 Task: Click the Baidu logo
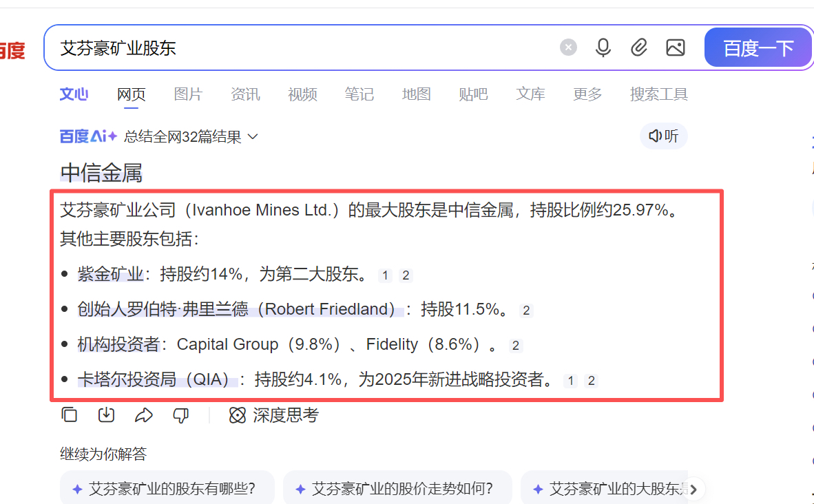click(x=12, y=51)
